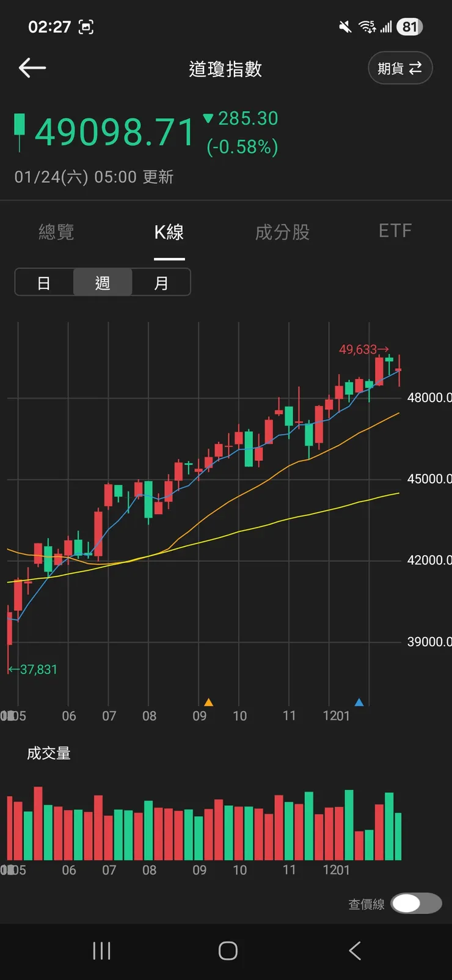Tap the back arrow at top left
Image resolution: width=452 pixels, height=980 pixels.
pos(32,68)
